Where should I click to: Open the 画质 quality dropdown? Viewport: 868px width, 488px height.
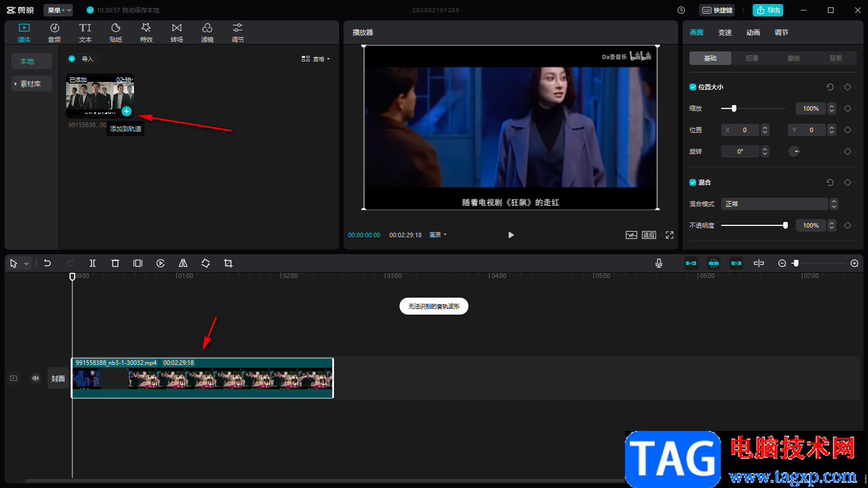438,235
